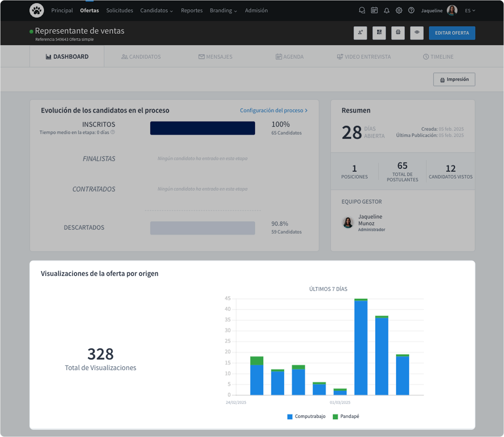Viewport: 504px width, 437px height.
Task: Click the QR code icon button
Action: coord(379,33)
